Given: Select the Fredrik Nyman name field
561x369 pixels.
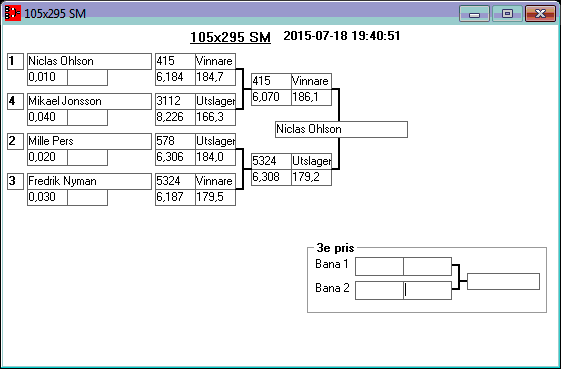Looking at the screenshot, I should [89, 181].
